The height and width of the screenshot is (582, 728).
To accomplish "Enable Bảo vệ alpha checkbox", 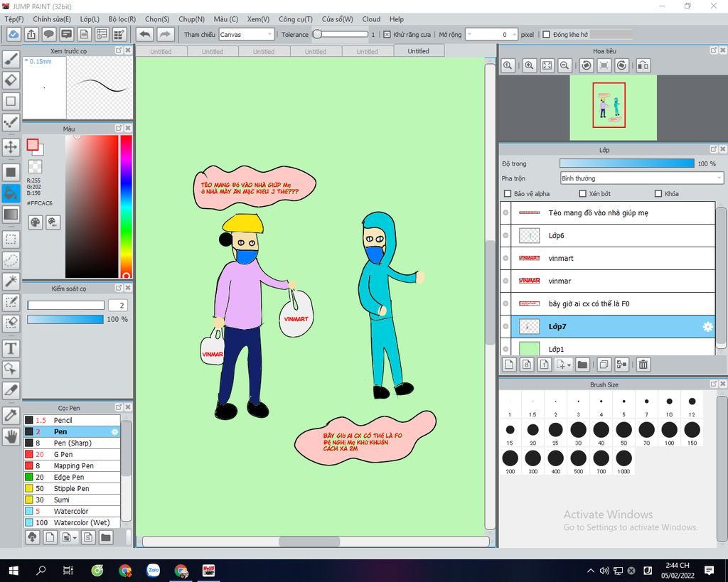I will (x=508, y=193).
